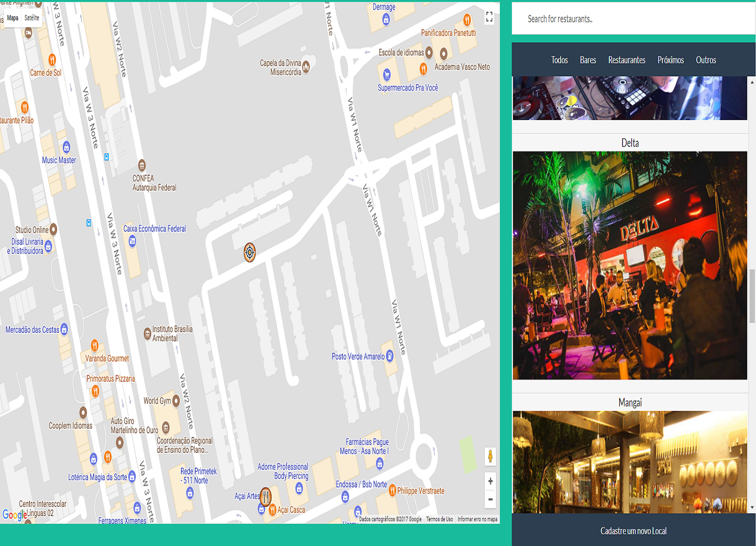Select the Philippe Verstraete restaurant pin

392,490
